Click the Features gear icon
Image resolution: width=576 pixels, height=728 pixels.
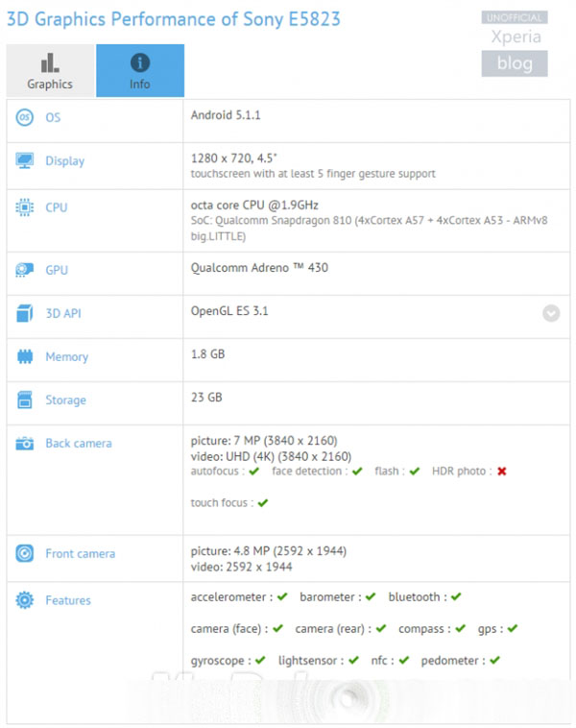point(25,600)
